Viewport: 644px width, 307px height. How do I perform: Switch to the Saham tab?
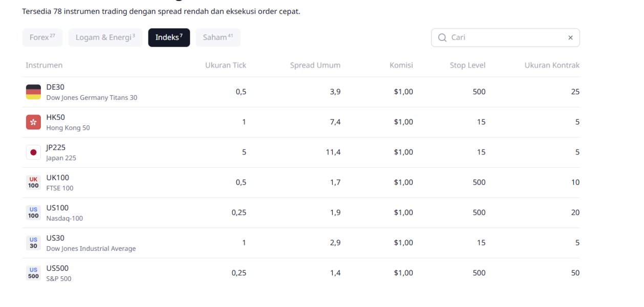[x=218, y=38]
